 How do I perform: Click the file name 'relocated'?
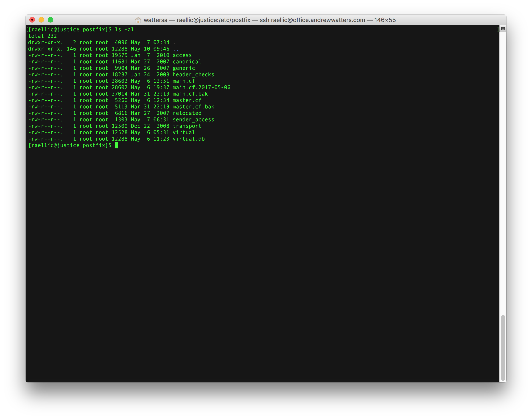click(187, 113)
